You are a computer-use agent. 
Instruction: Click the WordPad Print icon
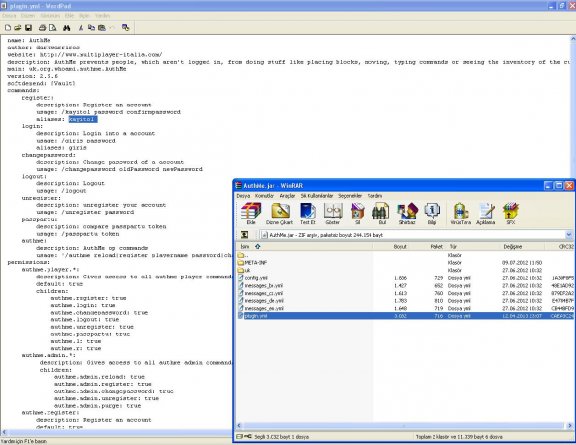[x=43, y=28]
